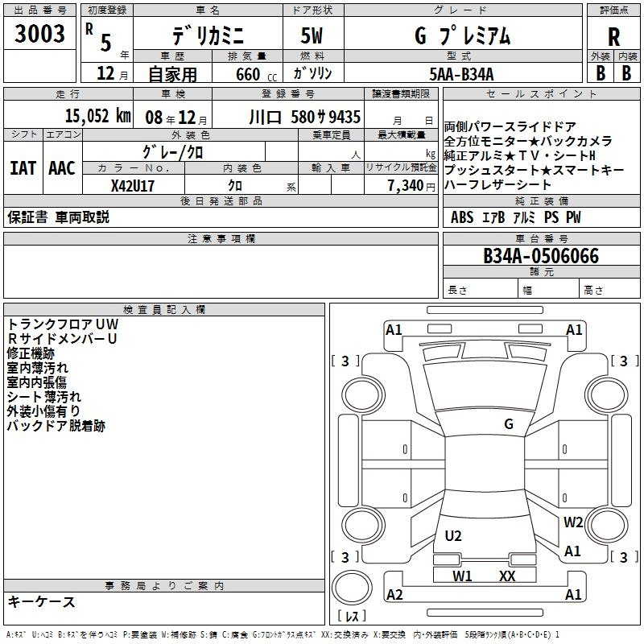Select the A2 scratch marker on the diagram
Image resolution: width=644 pixels, height=644 pixels.
point(394,595)
